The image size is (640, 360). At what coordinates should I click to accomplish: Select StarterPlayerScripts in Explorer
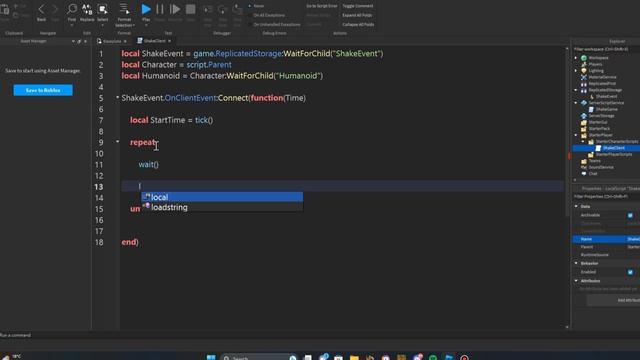click(x=613, y=154)
